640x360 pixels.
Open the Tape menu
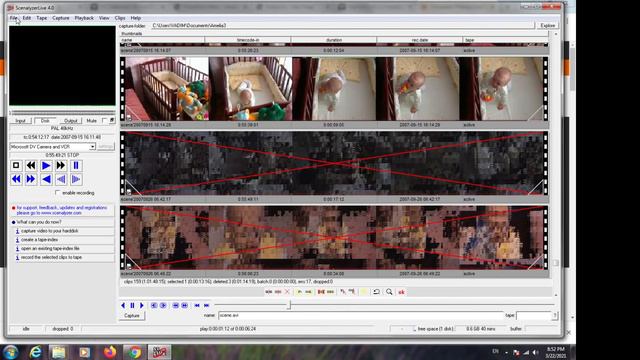pos(42,18)
